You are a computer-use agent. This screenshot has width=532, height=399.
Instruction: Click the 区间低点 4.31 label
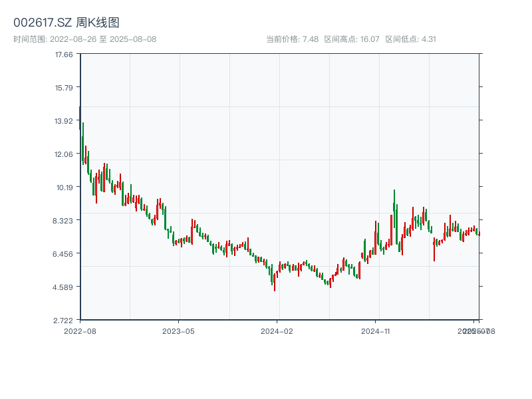coord(410,39)
